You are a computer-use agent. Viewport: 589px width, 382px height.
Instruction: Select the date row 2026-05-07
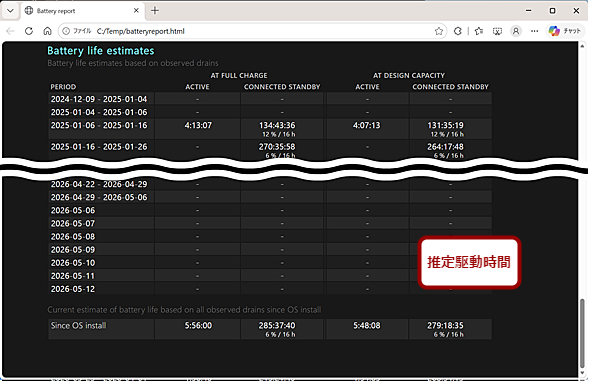[x=73, y=223]
